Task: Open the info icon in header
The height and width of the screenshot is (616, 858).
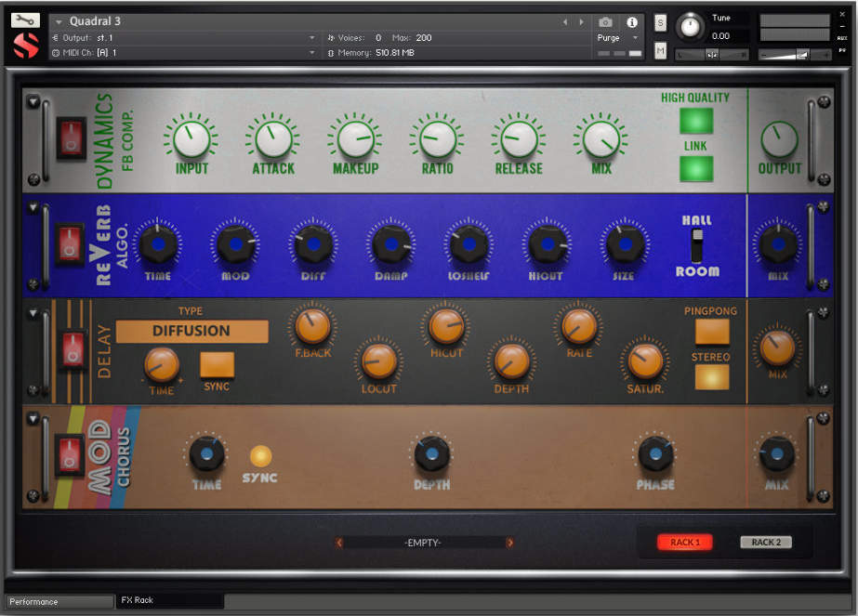Action: [x=632, y=21]
